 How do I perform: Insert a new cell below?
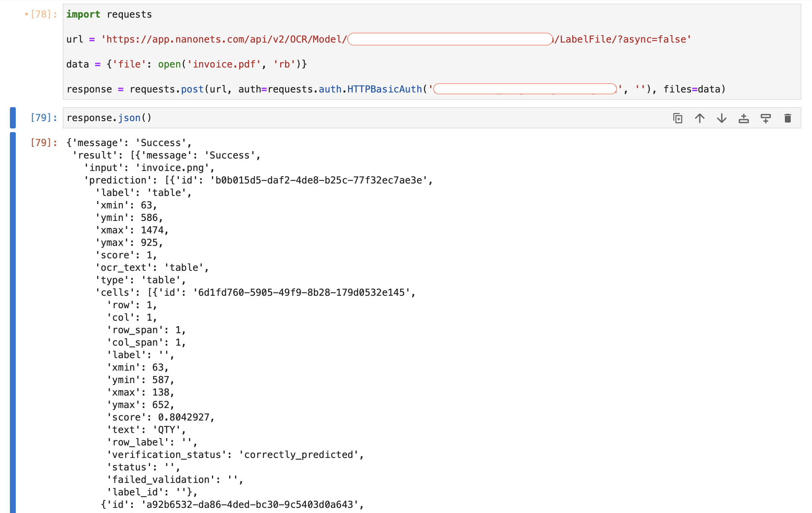pos(765,118)
